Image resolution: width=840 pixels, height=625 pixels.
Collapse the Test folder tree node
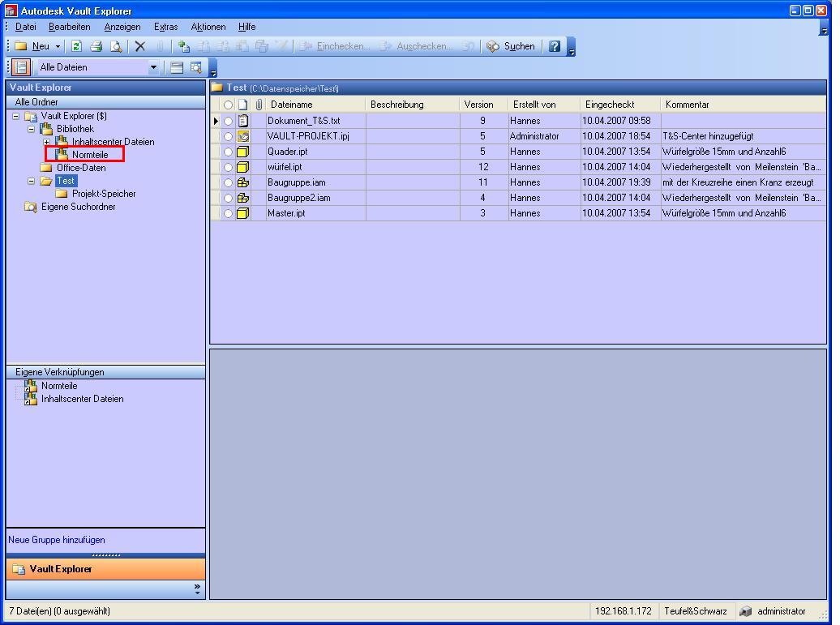(x=31, y=181)
